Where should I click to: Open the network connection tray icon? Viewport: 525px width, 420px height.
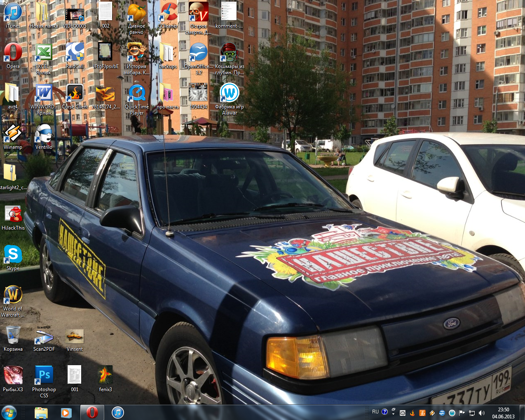[472, 413]
